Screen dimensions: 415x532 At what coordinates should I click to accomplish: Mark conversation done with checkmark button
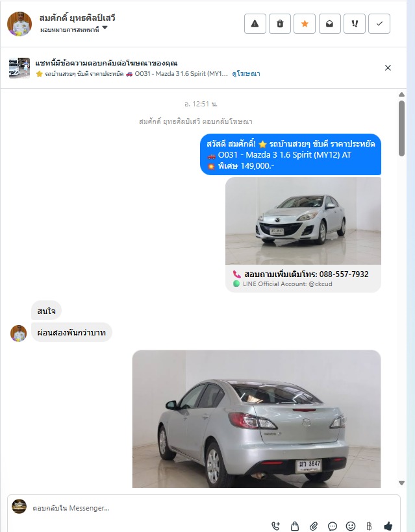(x=379, y=24)
